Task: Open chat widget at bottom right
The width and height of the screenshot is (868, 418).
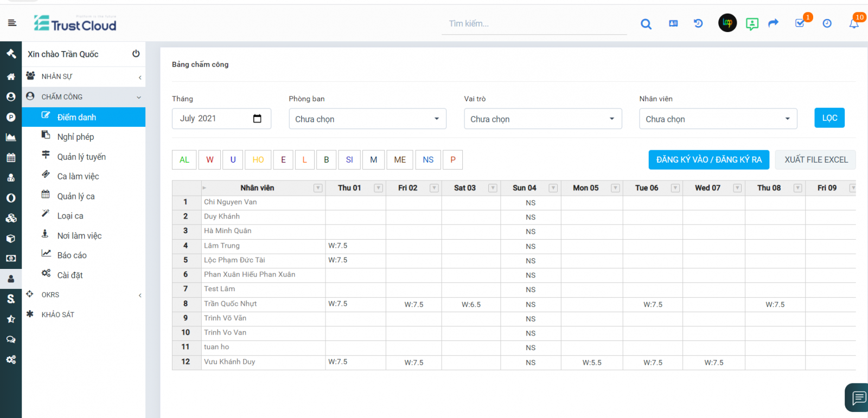Action: coord(858,398)
